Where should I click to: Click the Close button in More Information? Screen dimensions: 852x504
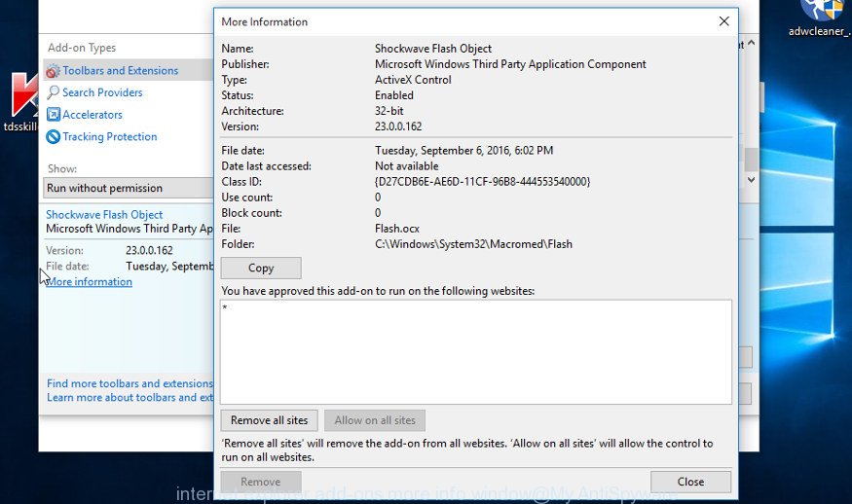click(690, 482)
